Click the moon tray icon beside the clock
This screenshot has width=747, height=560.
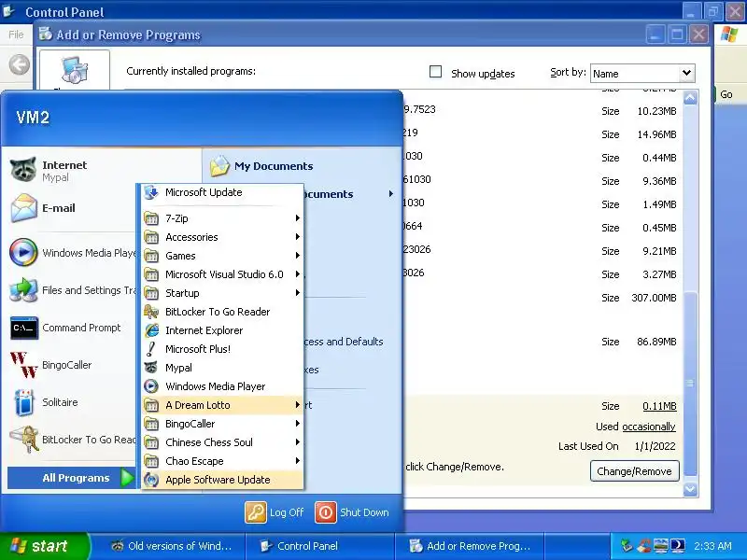point(678,545)
